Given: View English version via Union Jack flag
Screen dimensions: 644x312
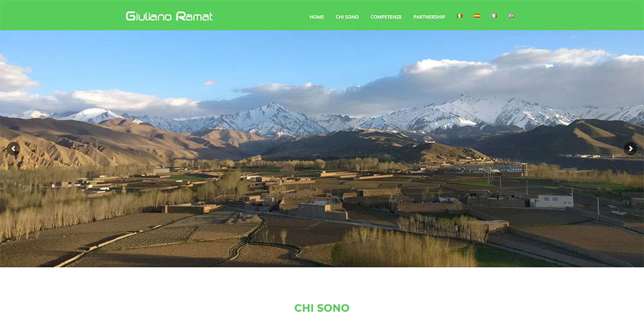Looking at the screenshot, I should 511,16.
